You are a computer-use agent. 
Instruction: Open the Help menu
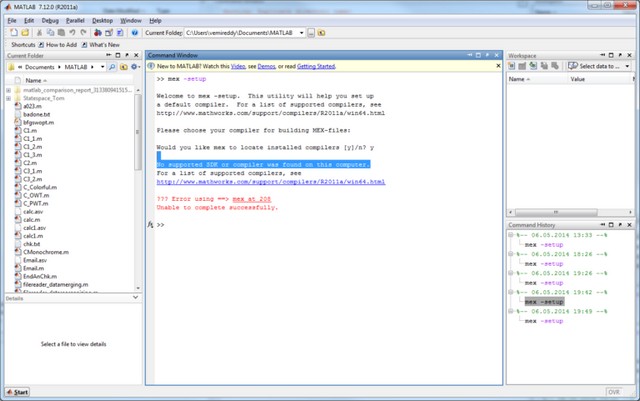[x=155, y=20]
